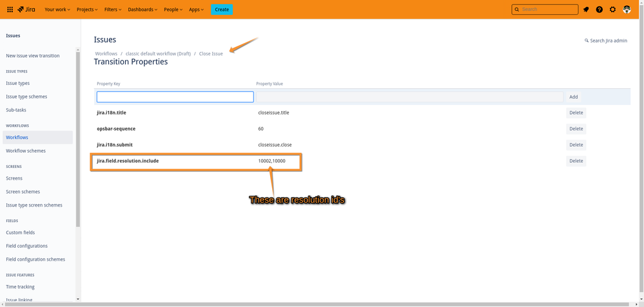Click the jira.field.resolution.include key text
The height and width of the screenshot is (307, 644).
pyautogui.click(x=128, y=161)
